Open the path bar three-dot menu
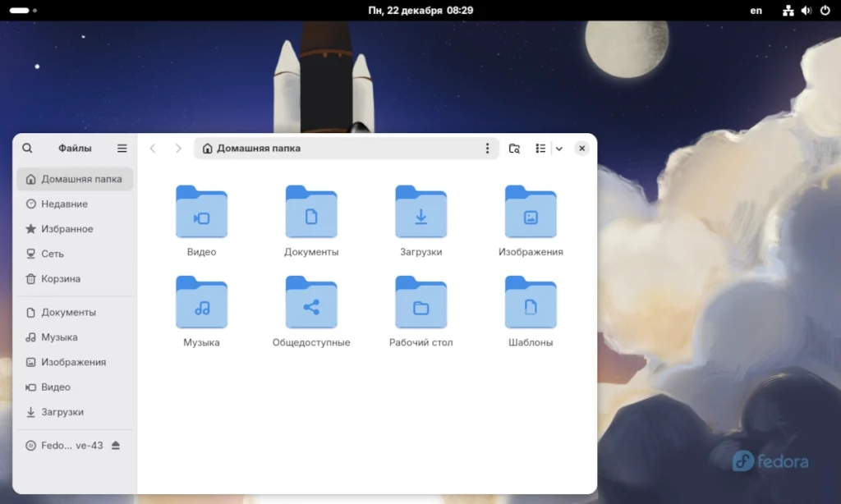 click(x=487, y=148)
